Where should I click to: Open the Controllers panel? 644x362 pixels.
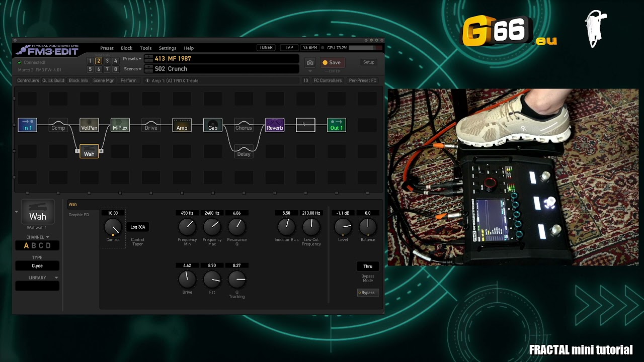(28, 80)
